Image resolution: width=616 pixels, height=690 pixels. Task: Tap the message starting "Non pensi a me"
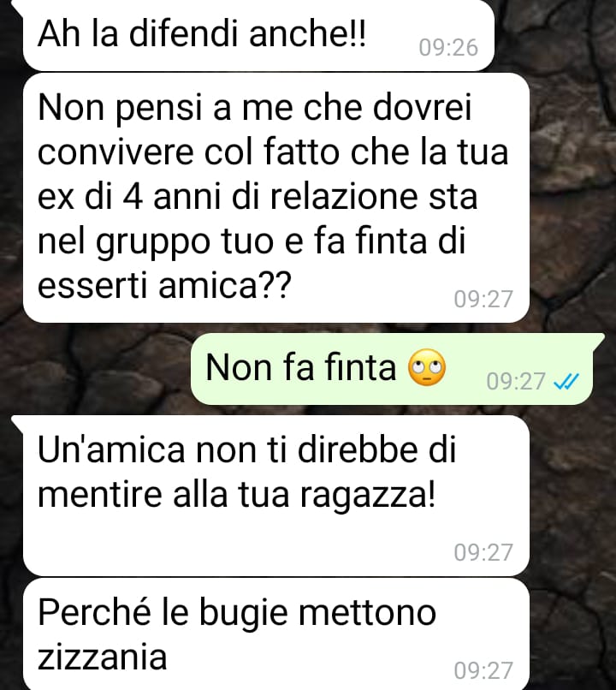(x=276, y=198)
